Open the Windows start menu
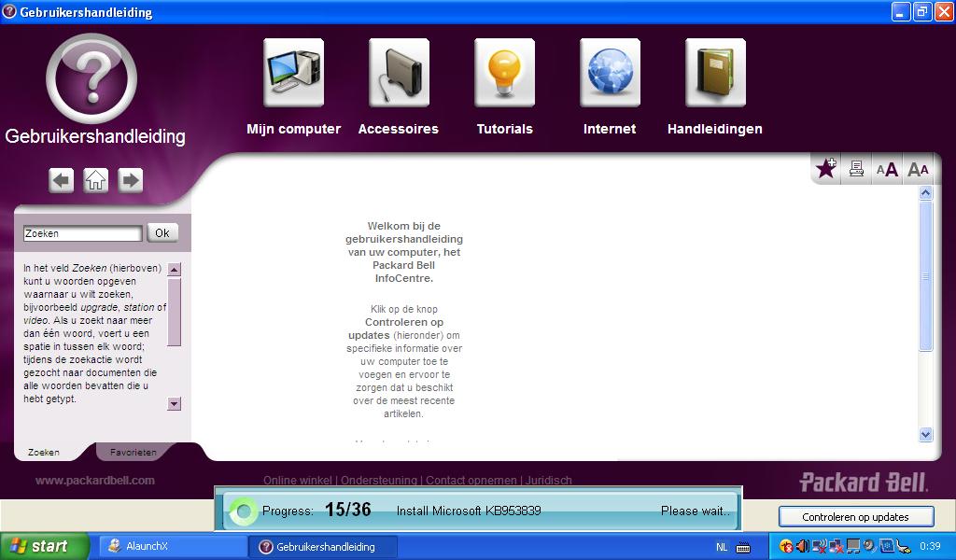Image resolution: width=956 pixels, height=560 pixels. (45, 547)
